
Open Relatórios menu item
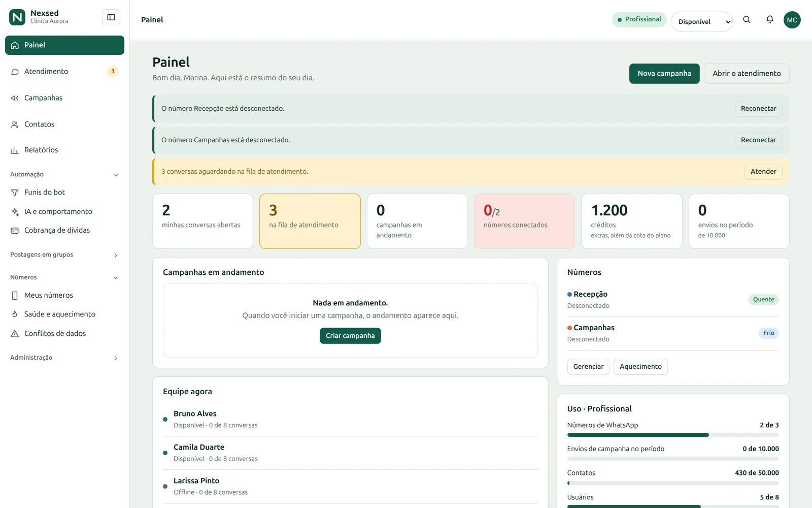coord(64,150)
